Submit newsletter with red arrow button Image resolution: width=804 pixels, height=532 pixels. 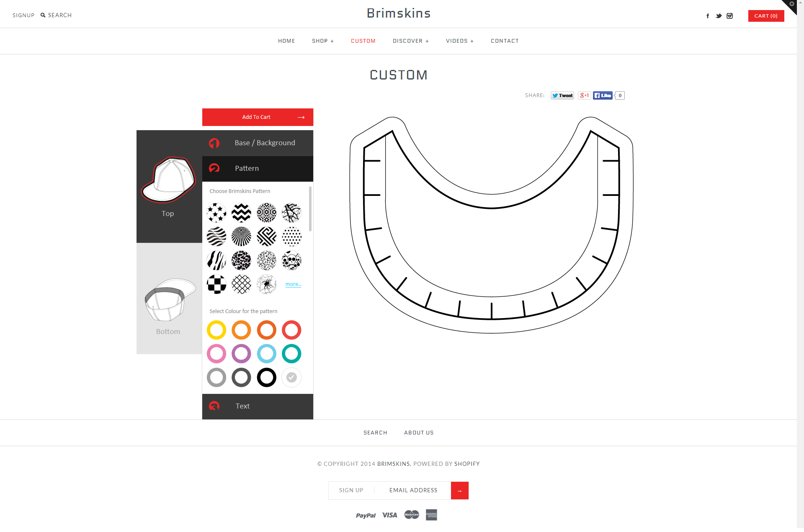pos(460,491)
